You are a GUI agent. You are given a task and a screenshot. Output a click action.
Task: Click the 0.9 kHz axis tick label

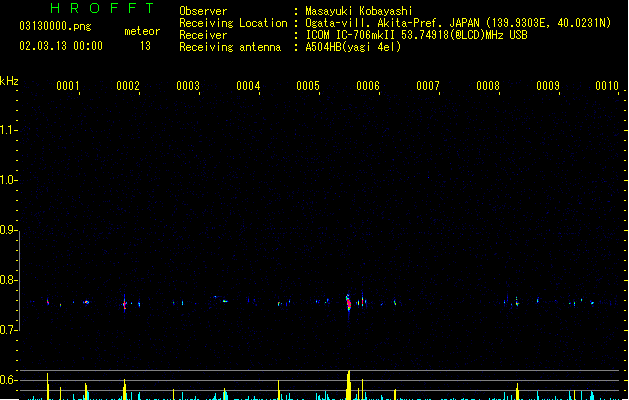[x=8, y=230]
